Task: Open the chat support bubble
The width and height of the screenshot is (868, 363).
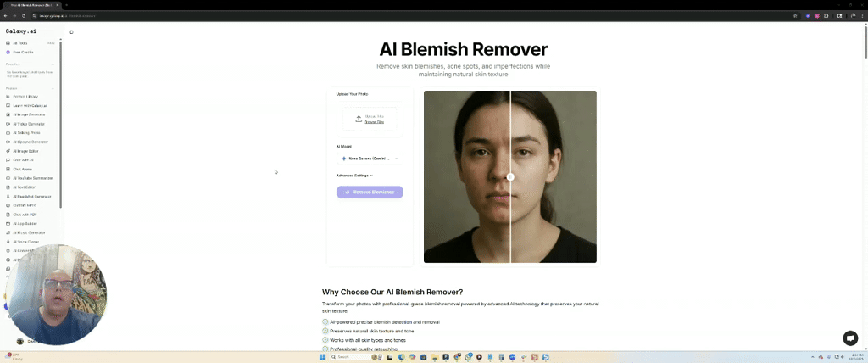Action: pos(850,338)
